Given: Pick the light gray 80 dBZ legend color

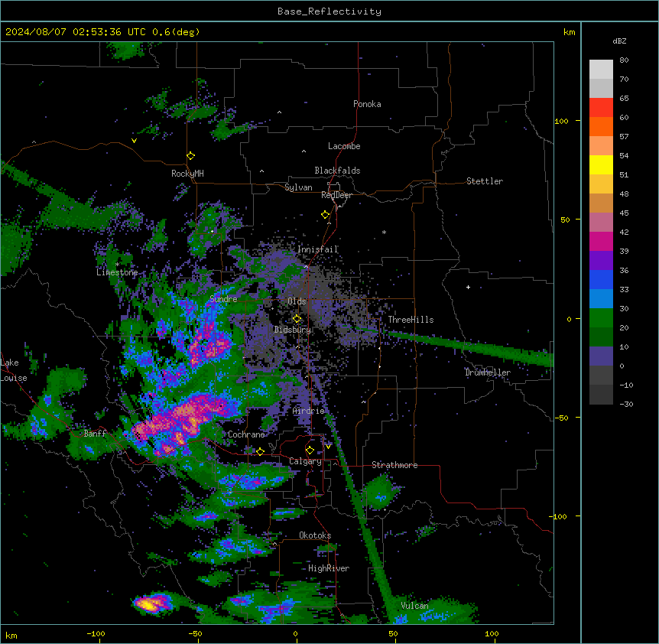Looking at the screenshot, I should [601, 70].
